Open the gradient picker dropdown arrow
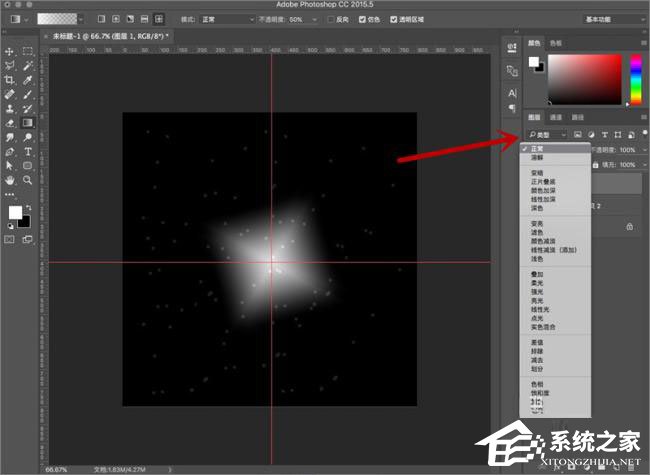 point(81,19)
